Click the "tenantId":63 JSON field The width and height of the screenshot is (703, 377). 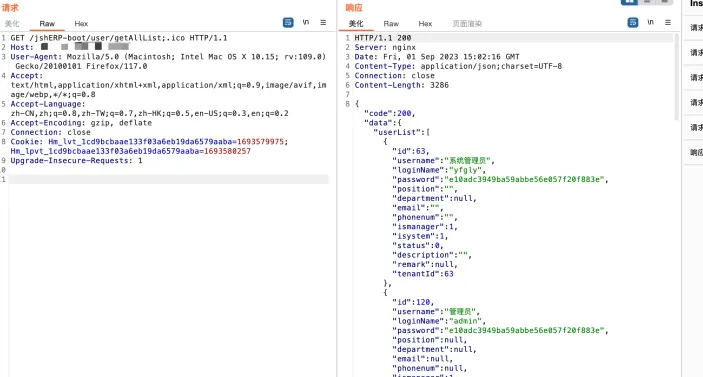pos(422,273)
